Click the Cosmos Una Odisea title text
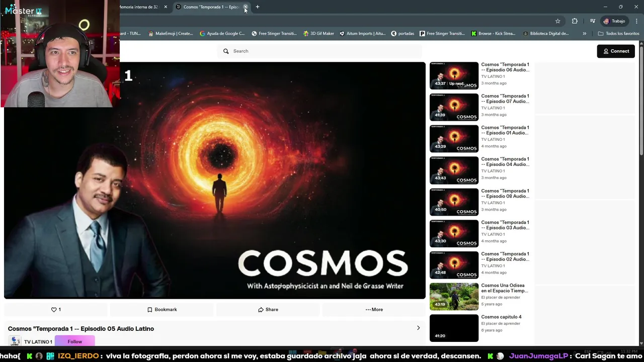 [505, 288]
